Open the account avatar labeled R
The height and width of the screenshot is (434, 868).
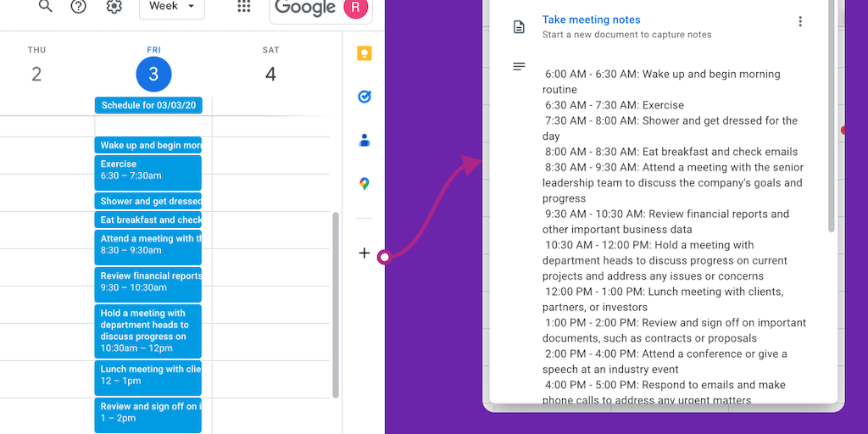(356, 7)
